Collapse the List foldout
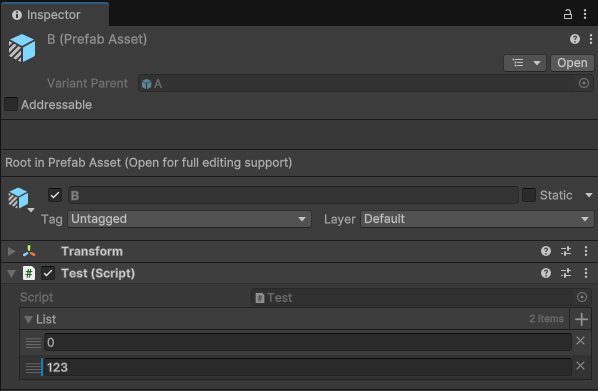 pos(28,319)
